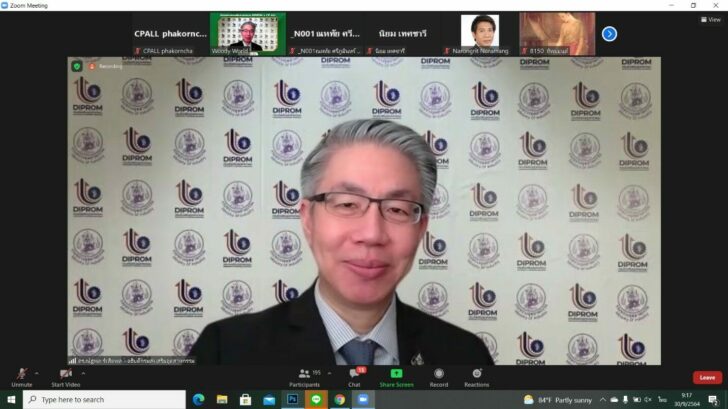Open the Chat panel
Screen dimensions: 728x409
(355, 378)
